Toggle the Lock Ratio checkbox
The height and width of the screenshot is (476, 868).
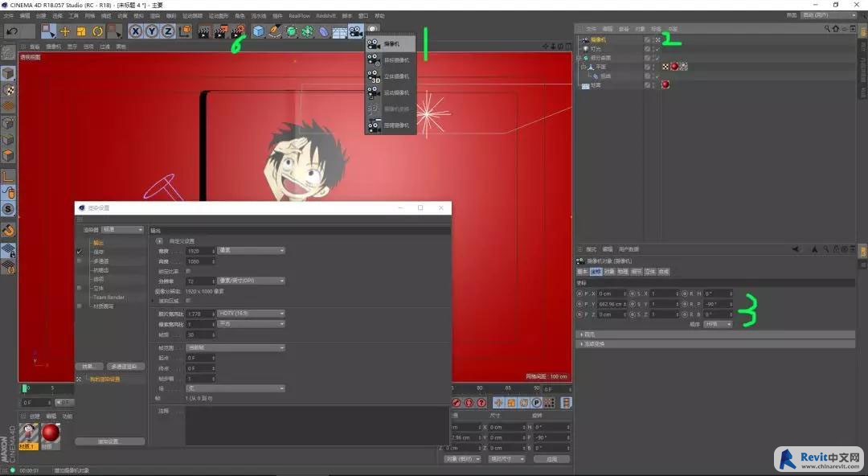pyautogui.click(x=188, y=271)
